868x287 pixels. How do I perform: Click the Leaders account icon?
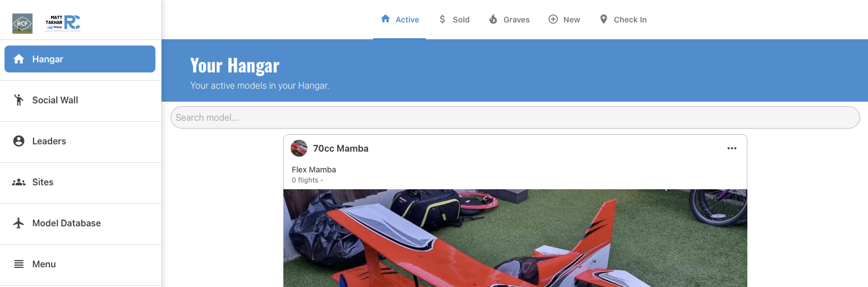tap(19, 141)
